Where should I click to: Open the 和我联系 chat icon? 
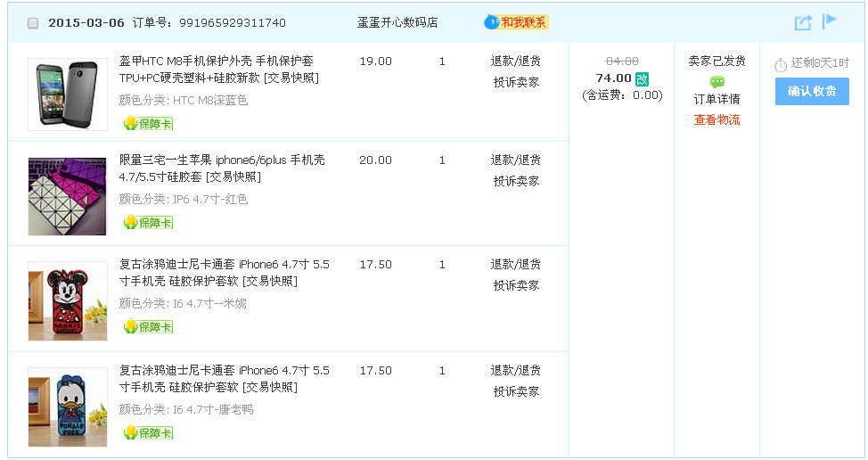[x=516, y=22]
